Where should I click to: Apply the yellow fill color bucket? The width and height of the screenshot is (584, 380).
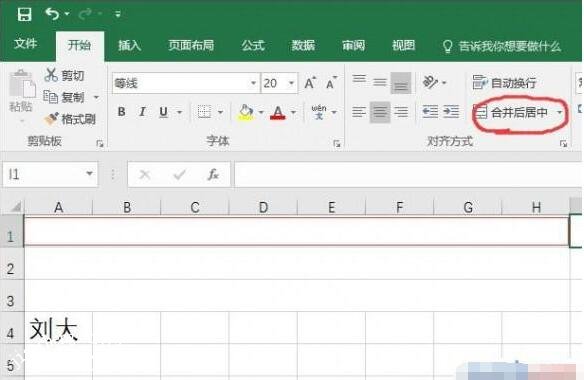[x=245, y=112]
